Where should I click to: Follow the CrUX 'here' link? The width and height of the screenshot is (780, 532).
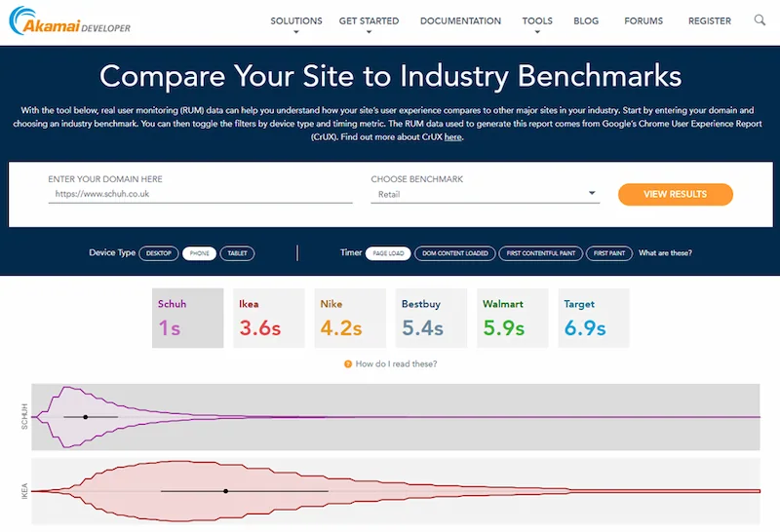coord(452,137)
